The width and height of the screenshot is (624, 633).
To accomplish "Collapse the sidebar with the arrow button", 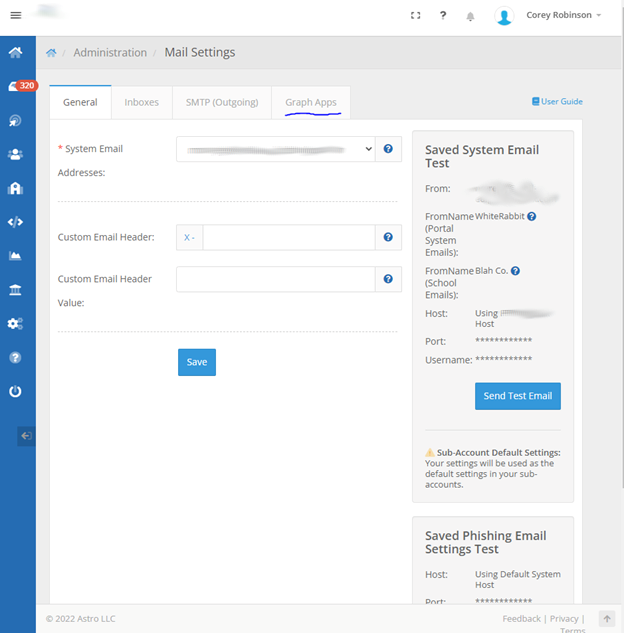I will (26, 436).
